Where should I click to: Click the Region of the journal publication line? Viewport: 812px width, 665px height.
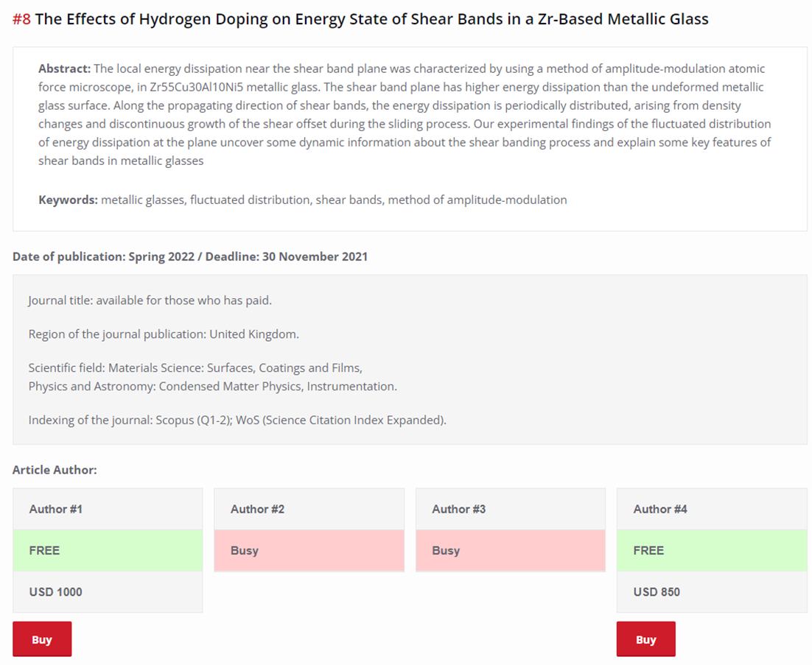click(x=164, y=334)
